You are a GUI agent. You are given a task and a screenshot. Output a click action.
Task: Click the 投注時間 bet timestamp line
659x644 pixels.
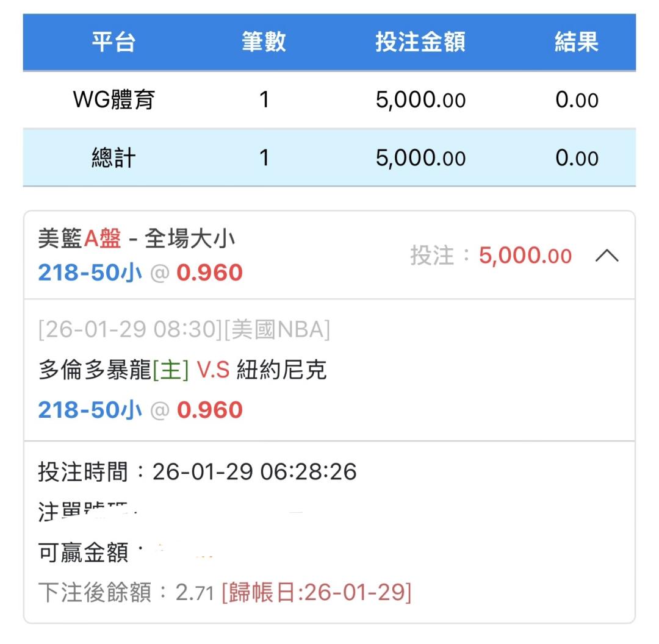197,471
